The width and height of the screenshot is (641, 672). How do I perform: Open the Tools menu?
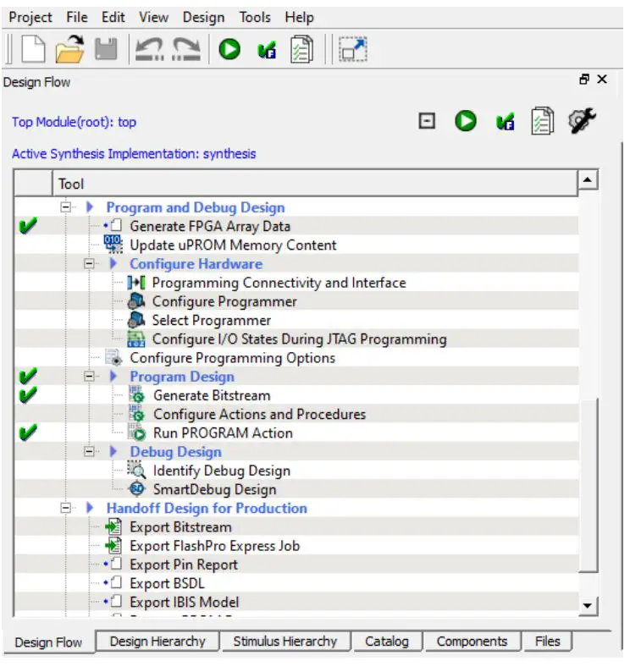[x=255, y=18]
